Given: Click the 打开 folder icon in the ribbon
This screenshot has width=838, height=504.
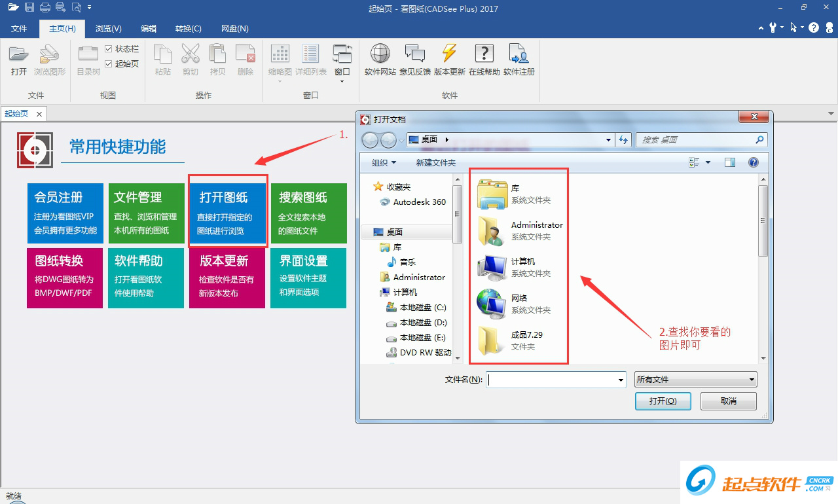Looking at the screenshot, I should point(19,54).
